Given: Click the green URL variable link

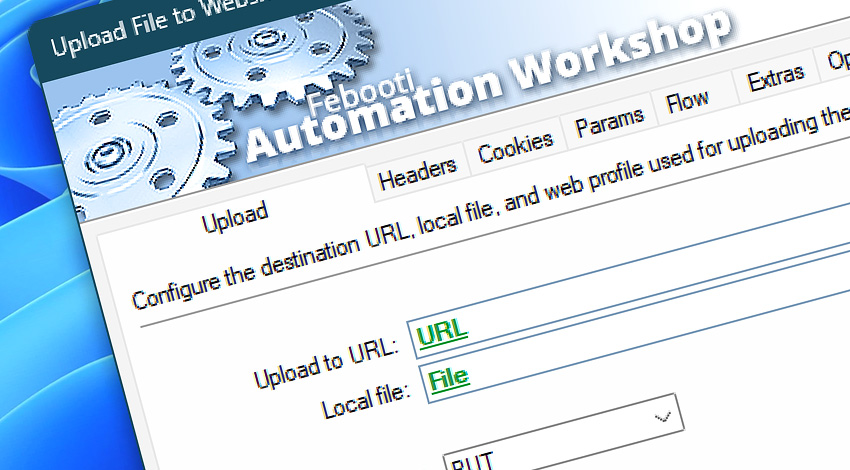Looking at the screenshot, I should (442, 332).
